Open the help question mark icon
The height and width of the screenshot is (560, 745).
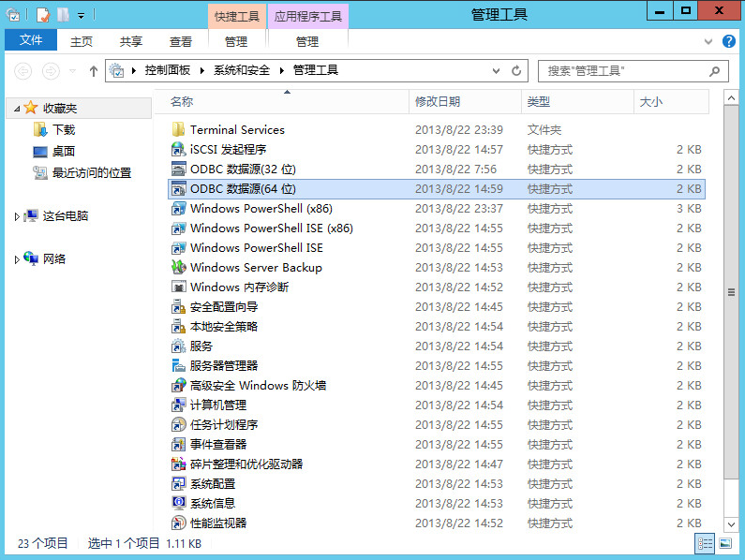(729, 41)
